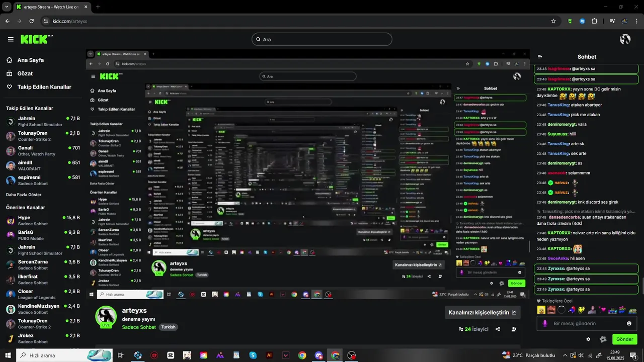Click the user moderation icon beside share
This screenshot has height=362, width=644.
coord(514,329)
